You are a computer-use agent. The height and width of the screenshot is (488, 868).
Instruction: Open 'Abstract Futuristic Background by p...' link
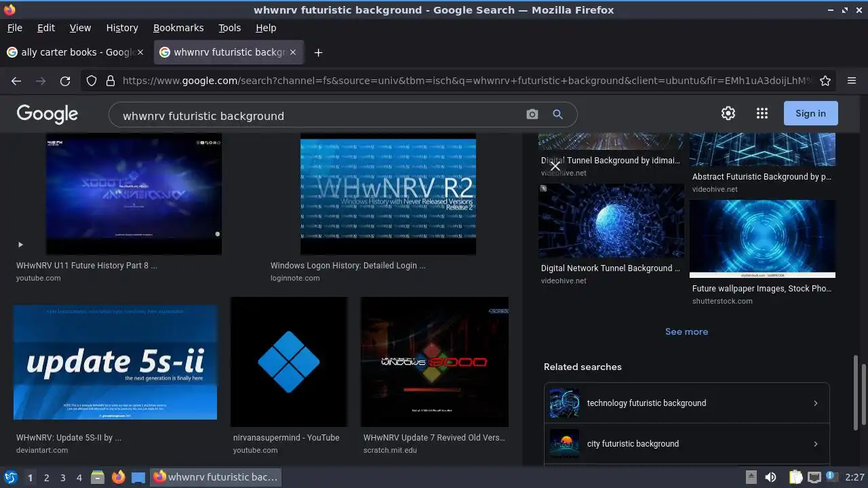762,177
